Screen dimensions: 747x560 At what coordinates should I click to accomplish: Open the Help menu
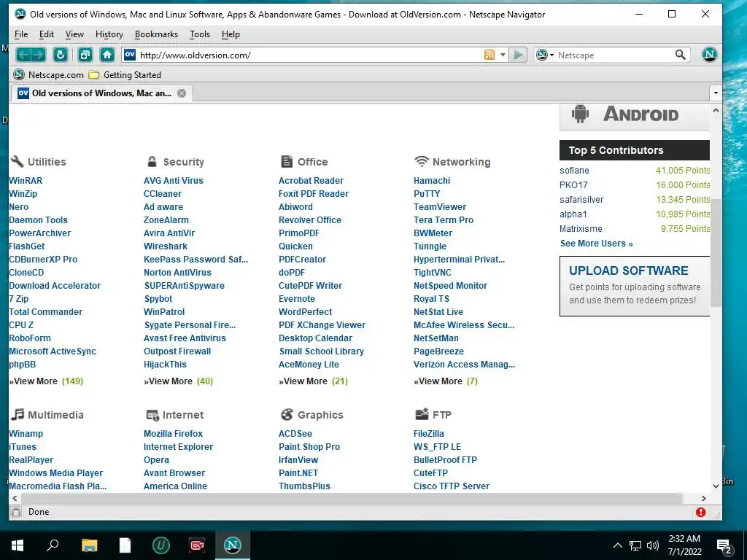(231, 34)
